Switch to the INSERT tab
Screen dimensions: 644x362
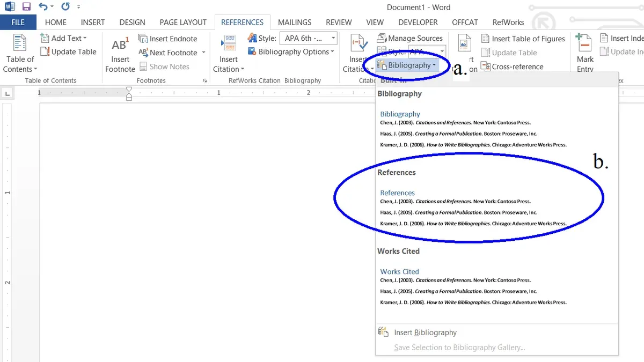tap(93, 22)
